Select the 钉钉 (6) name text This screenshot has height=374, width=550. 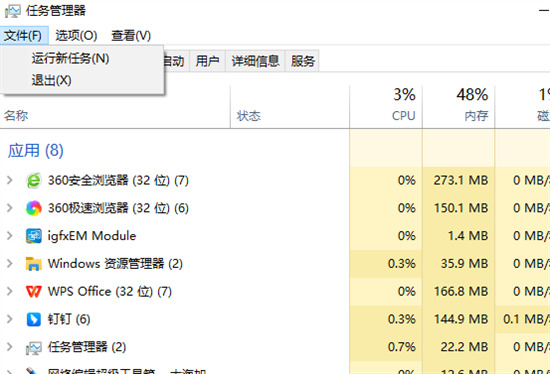point(69,319)
